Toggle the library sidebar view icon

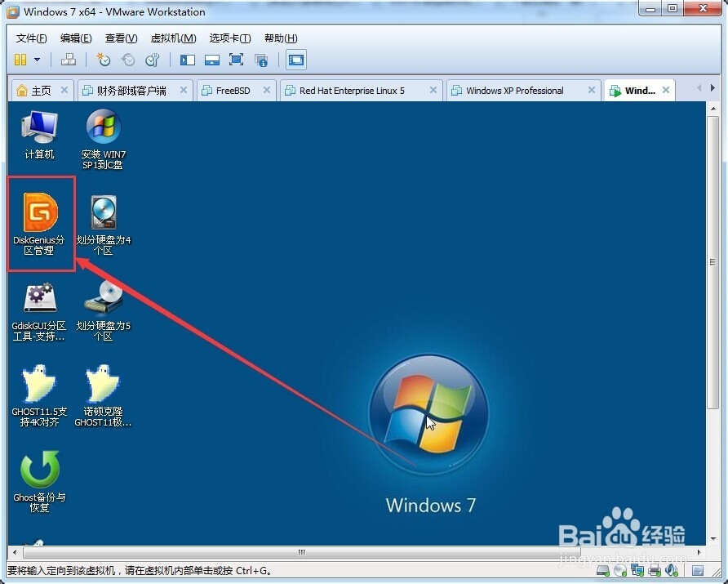(x=188, y=60)
